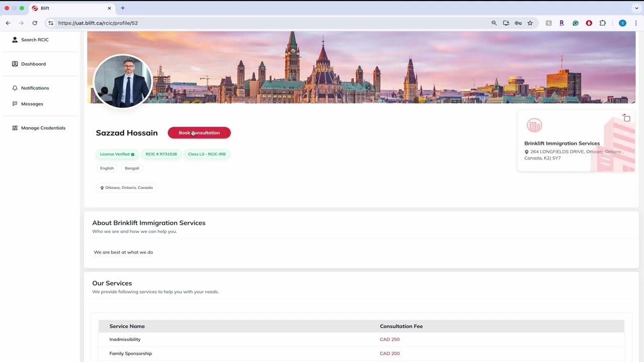Click the 264 Longfields Drive address text
Viewport: 644px width, 362px height.
(x=574, y=155)
